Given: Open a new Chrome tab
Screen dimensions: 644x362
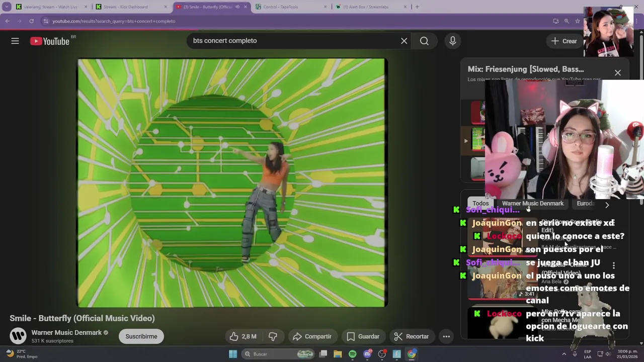Looking at the screenshot, I should [417, 7].
